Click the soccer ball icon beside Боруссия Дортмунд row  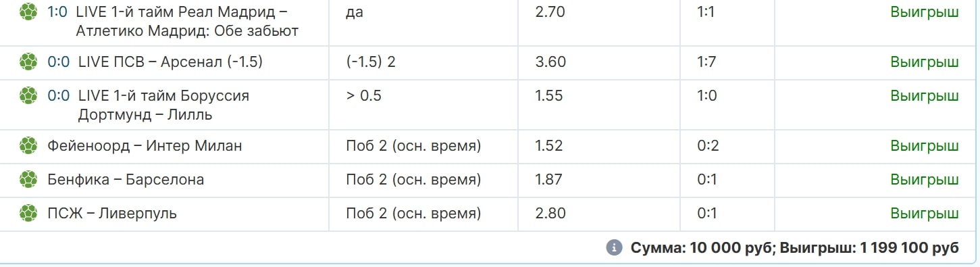(28, 96)
